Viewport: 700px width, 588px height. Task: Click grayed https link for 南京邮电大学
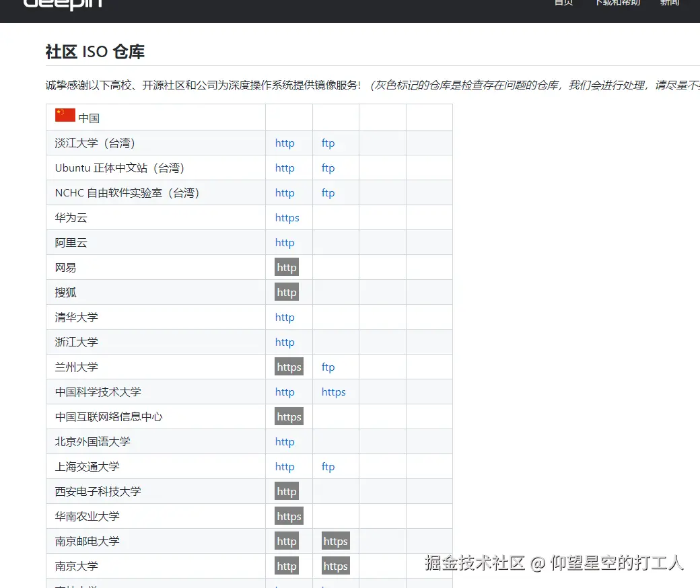[x=336, y=541]
